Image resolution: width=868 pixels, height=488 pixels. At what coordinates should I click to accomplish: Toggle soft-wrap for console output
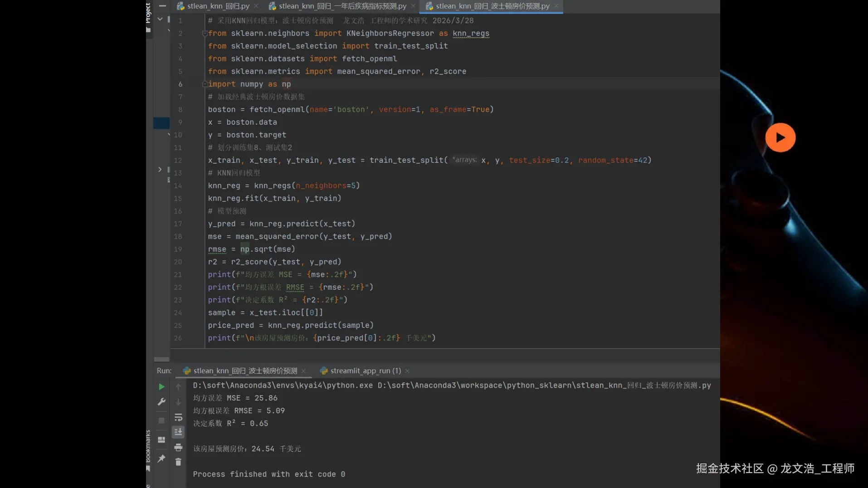pos(178,417)
